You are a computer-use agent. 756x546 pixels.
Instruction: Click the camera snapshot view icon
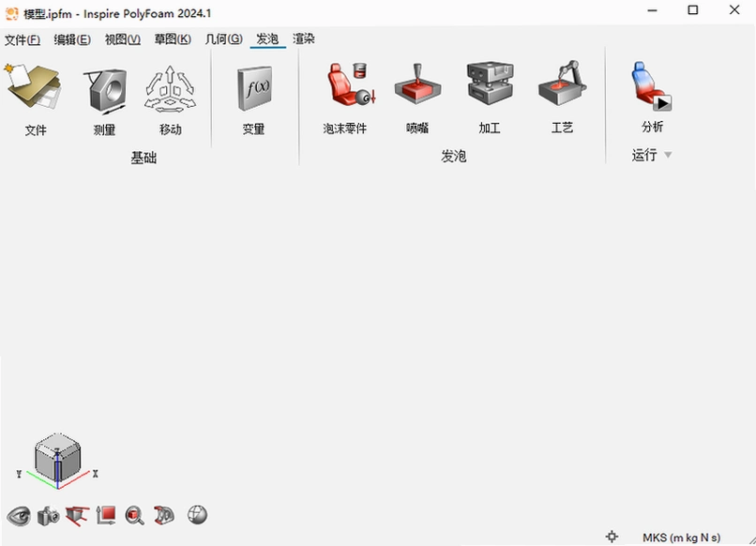48,516
